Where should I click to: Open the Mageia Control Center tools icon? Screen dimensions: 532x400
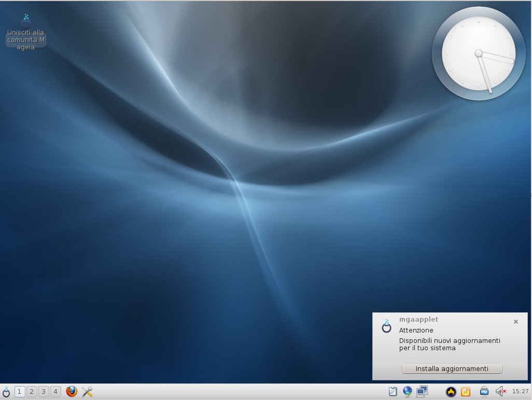[x=87, y=392]
